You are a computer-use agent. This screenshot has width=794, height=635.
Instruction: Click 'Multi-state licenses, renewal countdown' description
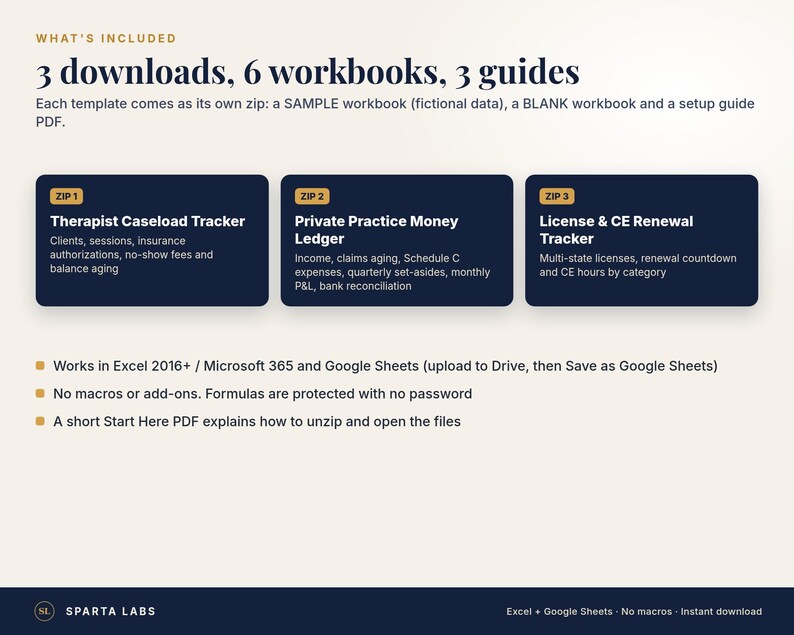638,265
